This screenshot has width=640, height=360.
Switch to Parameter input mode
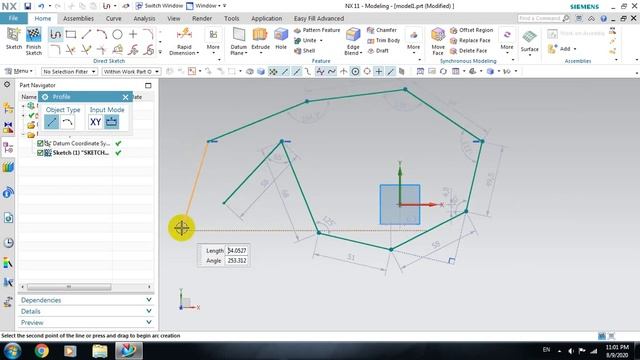pyautogui.click(x=111, y=122)
